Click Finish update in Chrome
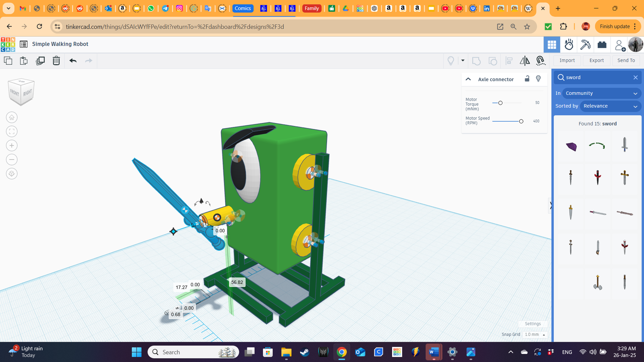Image resolution: width=644 pixels, height=362 pixels. 618,27
